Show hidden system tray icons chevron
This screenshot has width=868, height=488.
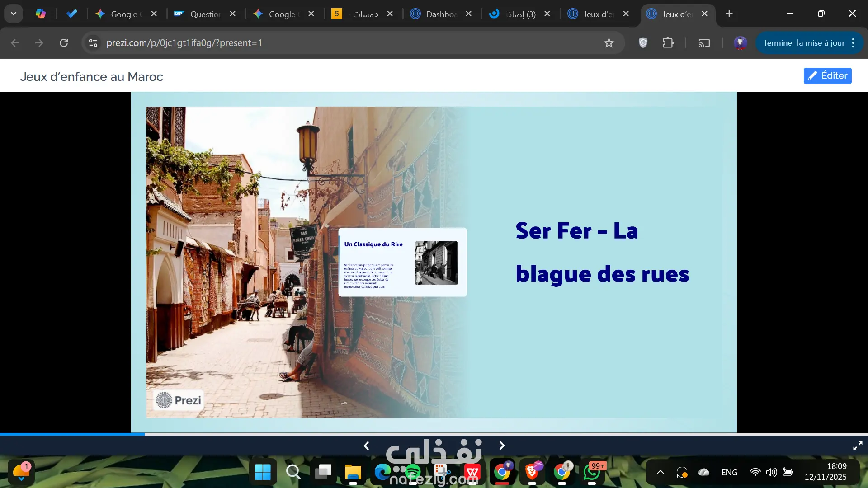coord(660,472)
